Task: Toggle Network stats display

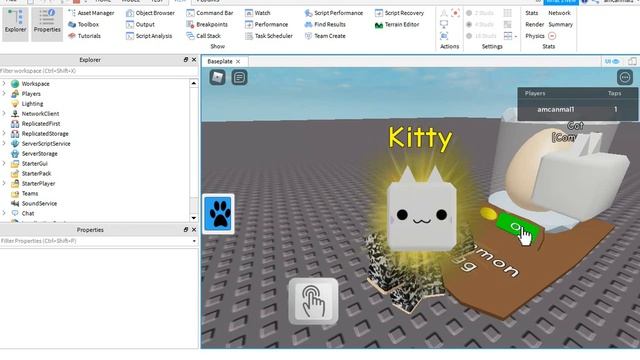Action: pos(559,13)
